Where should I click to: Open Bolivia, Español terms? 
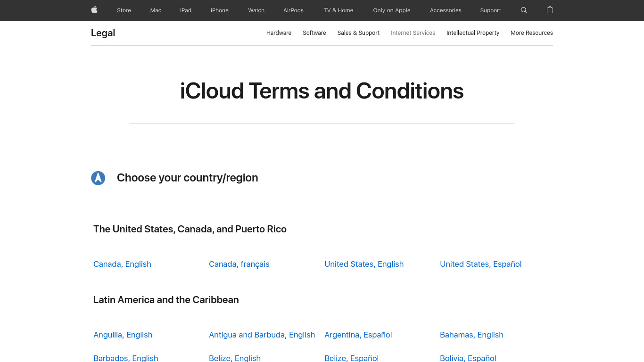(x=468, y=358)
